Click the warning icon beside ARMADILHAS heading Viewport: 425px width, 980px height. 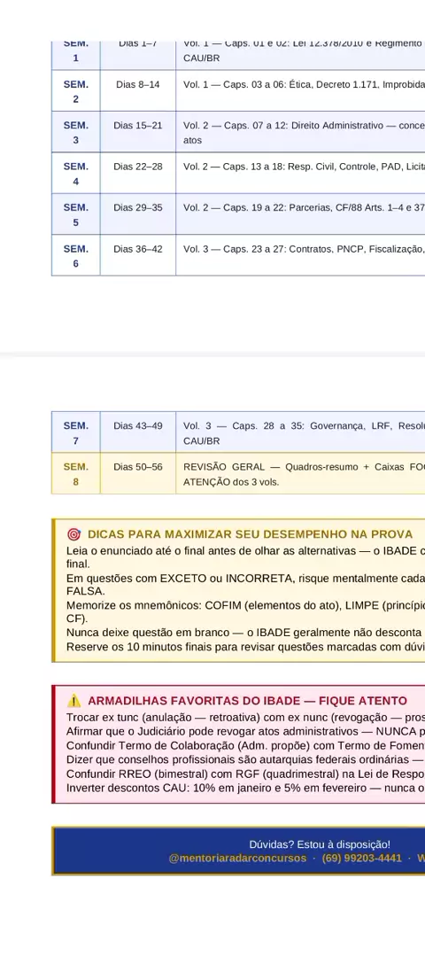[x=73, y=701]
